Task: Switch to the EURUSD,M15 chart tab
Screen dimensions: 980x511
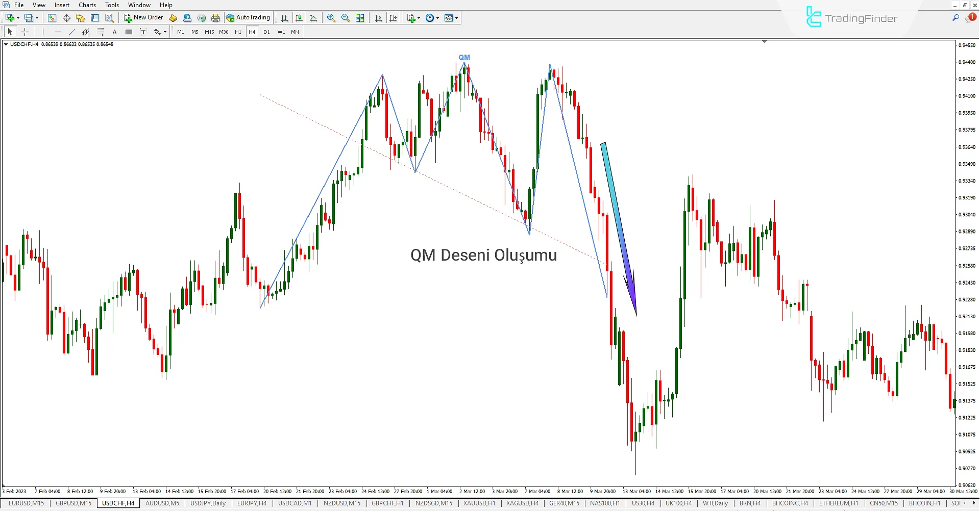Action: click(26, 503)
